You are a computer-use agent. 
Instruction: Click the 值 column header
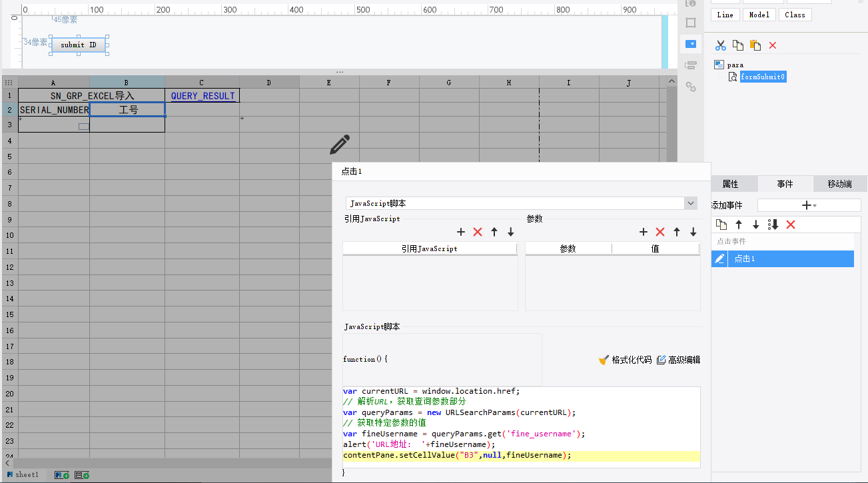coord(655,248)
